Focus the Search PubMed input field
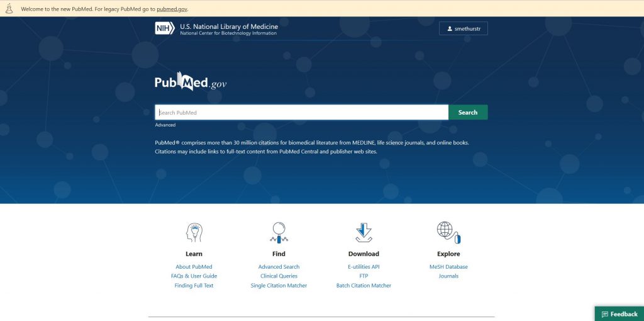 [301, 112]
